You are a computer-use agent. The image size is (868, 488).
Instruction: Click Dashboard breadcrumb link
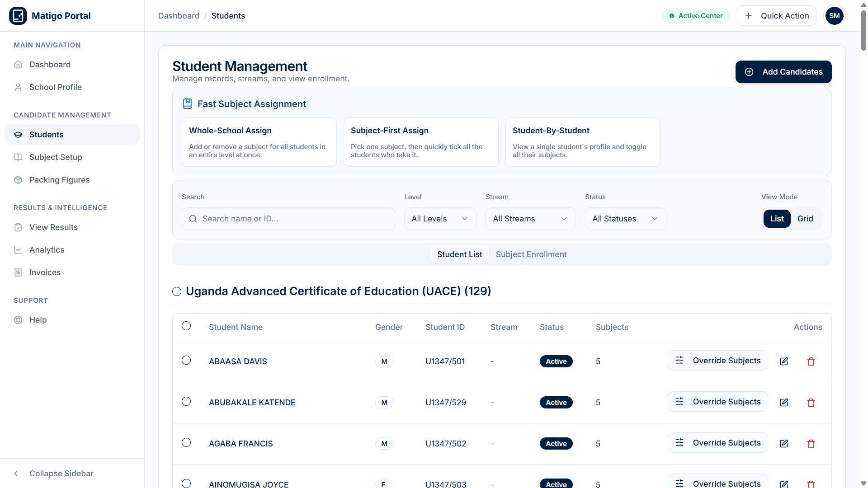(x=179, y=16)
